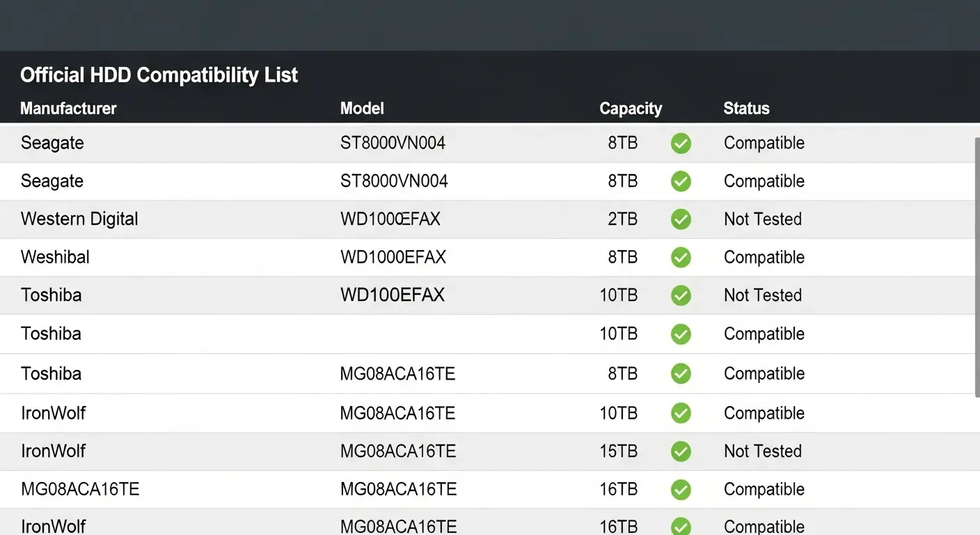Click '10TB' capacity in IronWolf row
Viewport: 980px width, 535px height.
click(x=619, y=413)
